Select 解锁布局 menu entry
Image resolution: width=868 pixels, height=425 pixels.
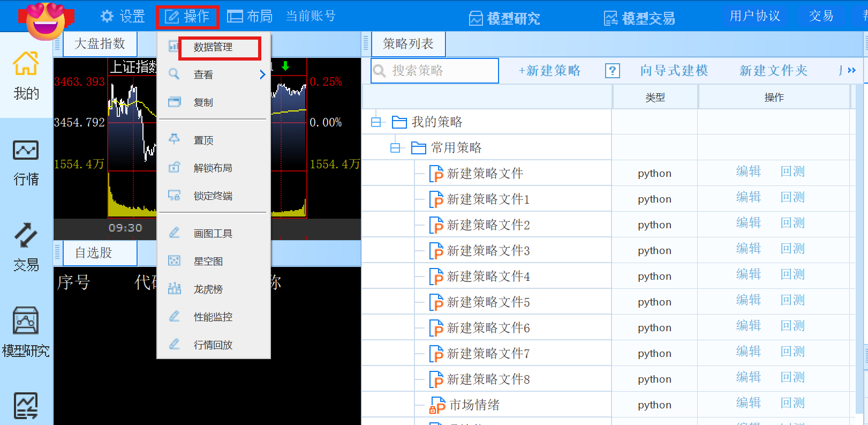213,168
